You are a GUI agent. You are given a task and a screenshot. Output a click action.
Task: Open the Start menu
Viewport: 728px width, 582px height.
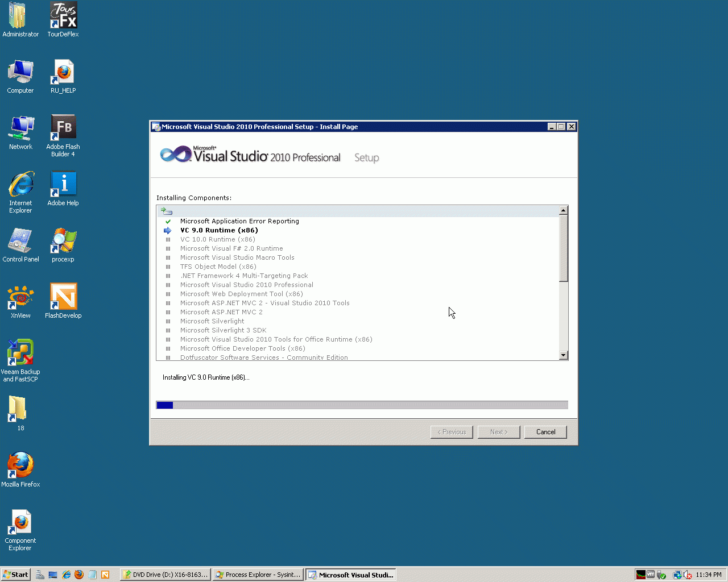pyautogui.click(x=15, y=575)
